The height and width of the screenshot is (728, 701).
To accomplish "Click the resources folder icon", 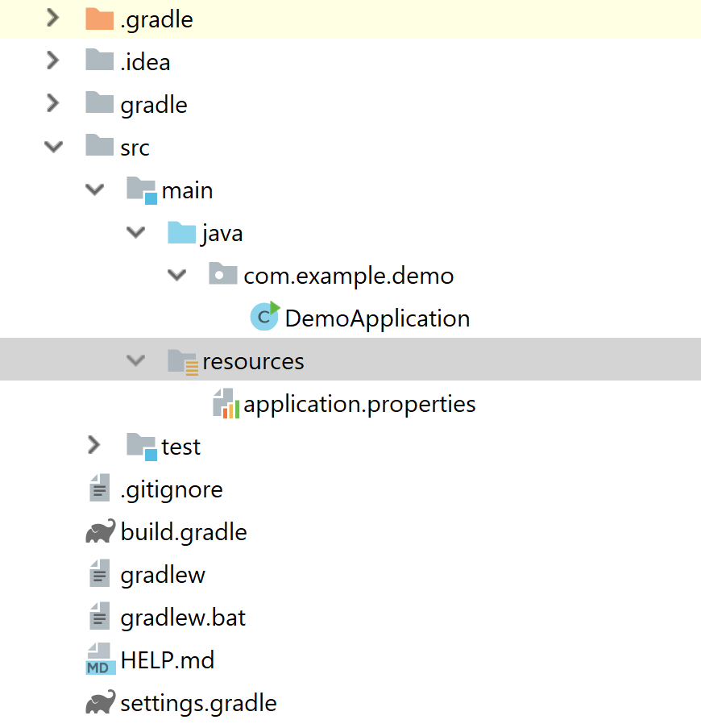I will pos(183,360).
